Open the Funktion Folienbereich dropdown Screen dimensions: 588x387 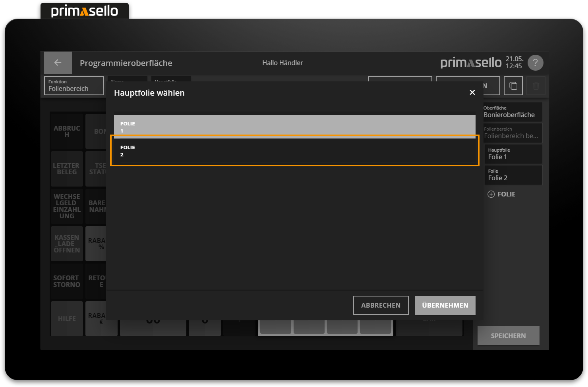[74, 86]
